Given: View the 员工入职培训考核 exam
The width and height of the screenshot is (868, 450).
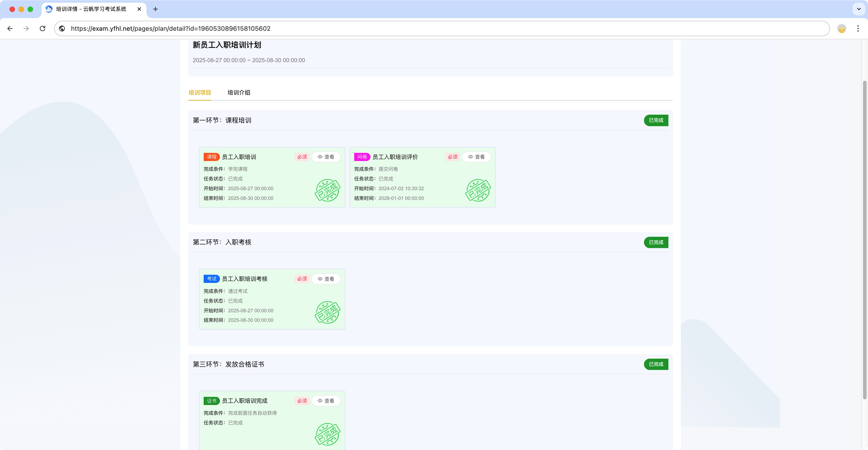Looking at the screenshot, I should click(x=326, y=279).
